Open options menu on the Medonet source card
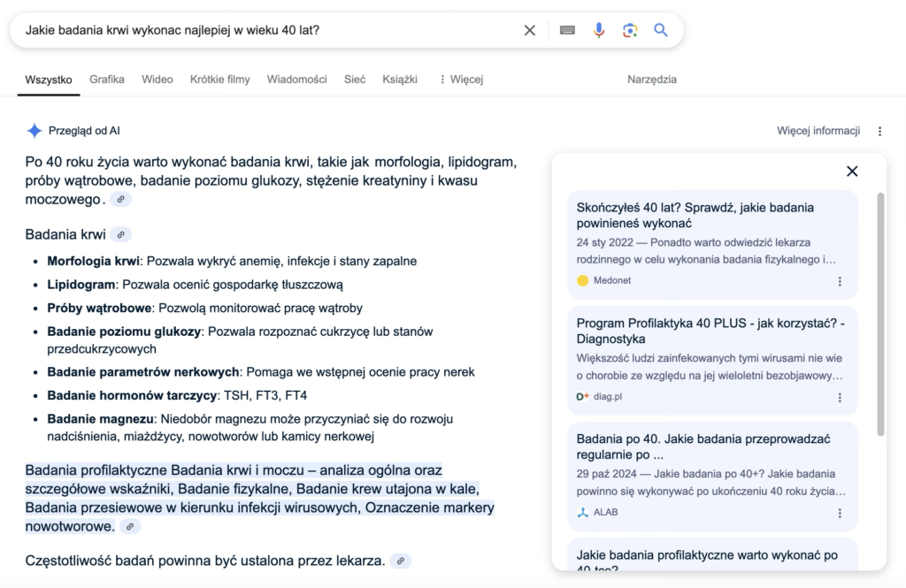906x588 pixels. click(840, 281)
